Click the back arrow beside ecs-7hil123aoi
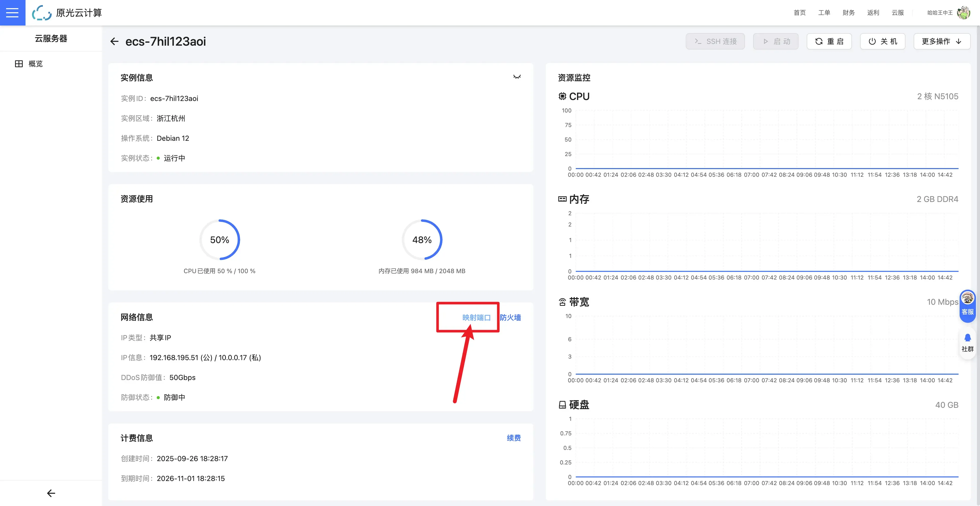Screen dimensions: 980x506 point(114,41)
